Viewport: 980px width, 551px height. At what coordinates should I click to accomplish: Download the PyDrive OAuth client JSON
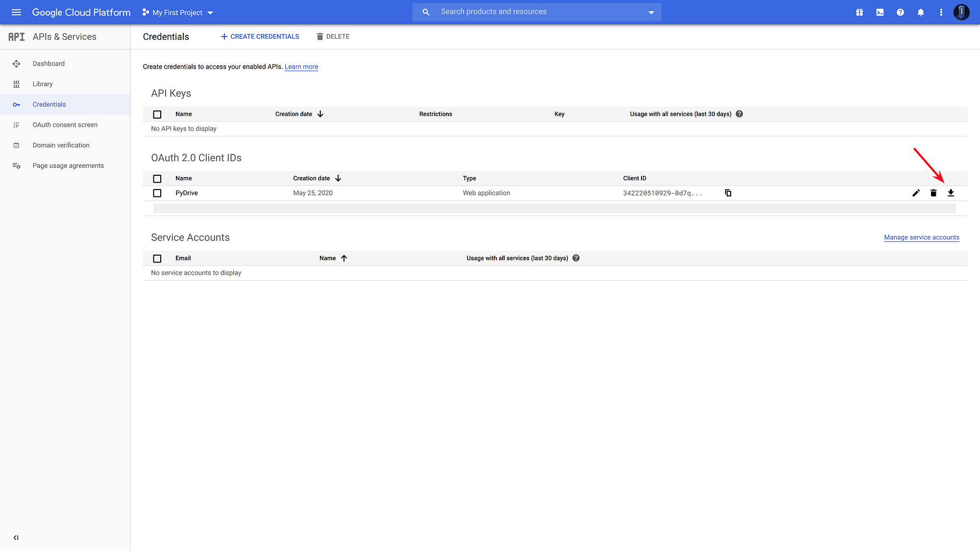[951, 193]
